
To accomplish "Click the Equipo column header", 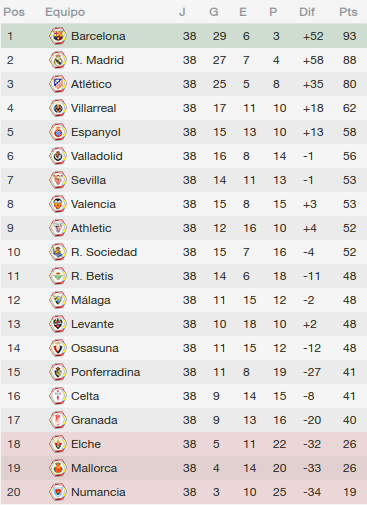I will [x=65, y=12].
